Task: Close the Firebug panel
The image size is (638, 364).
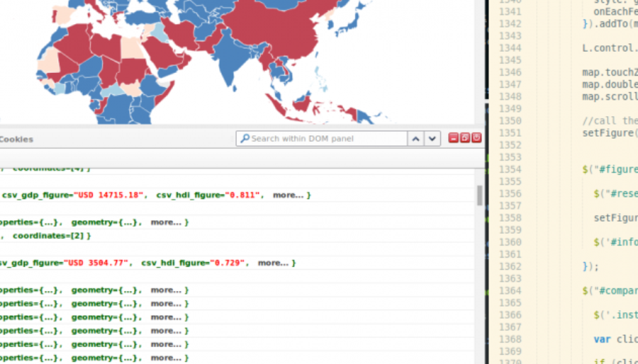Action: pos(476,138)
